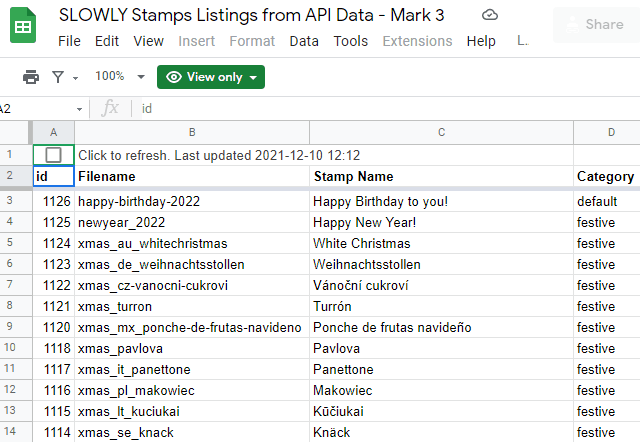Select cell with id 1114
The image size is (640, 442).
53,432
